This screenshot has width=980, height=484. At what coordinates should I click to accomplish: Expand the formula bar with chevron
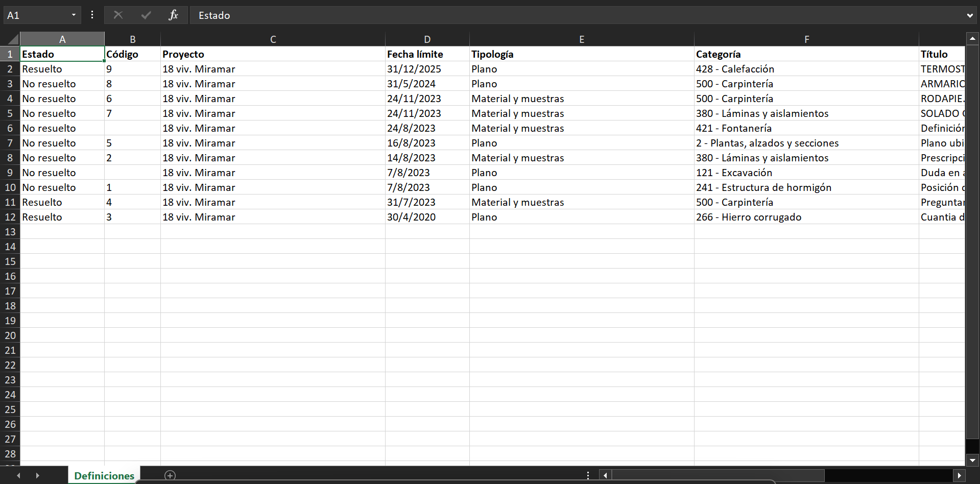(x=969, y=16)
